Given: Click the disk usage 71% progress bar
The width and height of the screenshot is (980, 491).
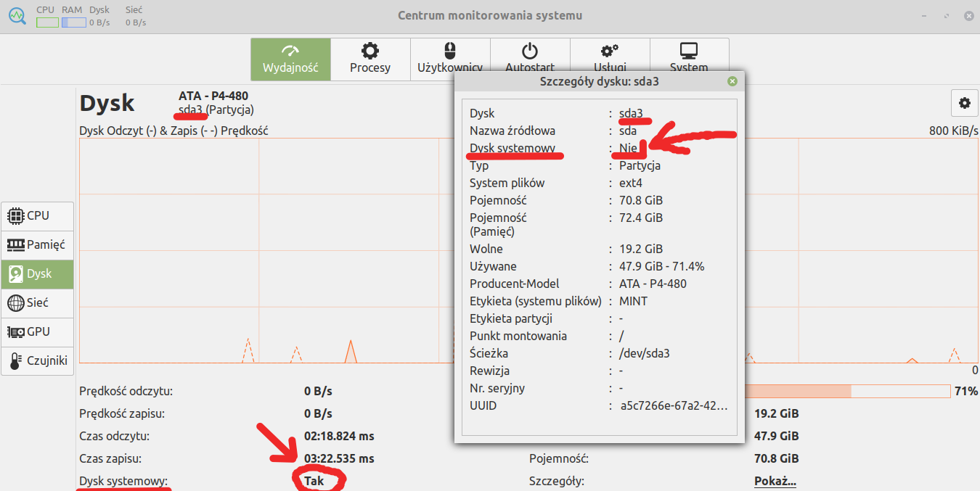Looking at the screenshot, I should click(x=848, y=392).
